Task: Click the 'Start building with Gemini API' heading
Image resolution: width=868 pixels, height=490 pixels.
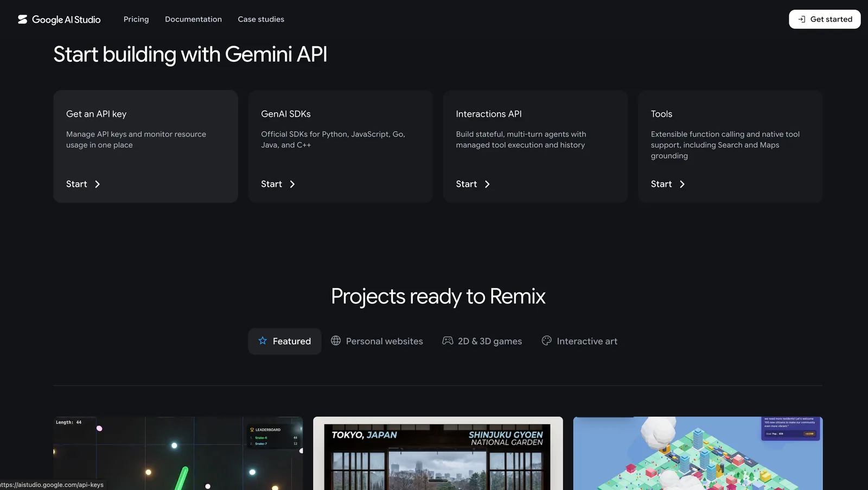Action: [190, 55]
